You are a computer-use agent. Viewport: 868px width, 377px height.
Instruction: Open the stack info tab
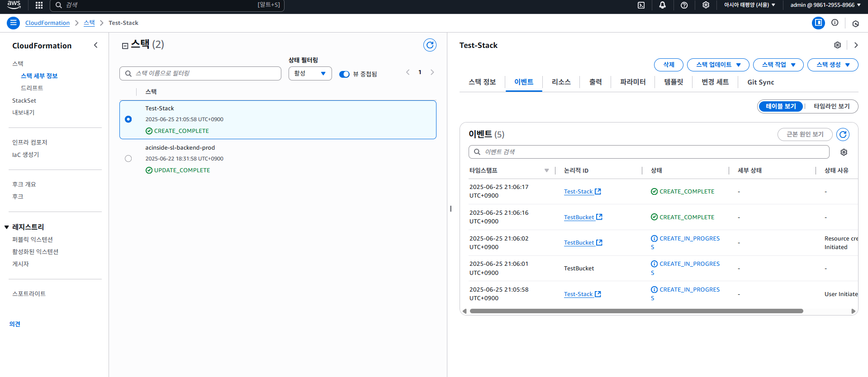pyautogui.click(x=482, y=82)
